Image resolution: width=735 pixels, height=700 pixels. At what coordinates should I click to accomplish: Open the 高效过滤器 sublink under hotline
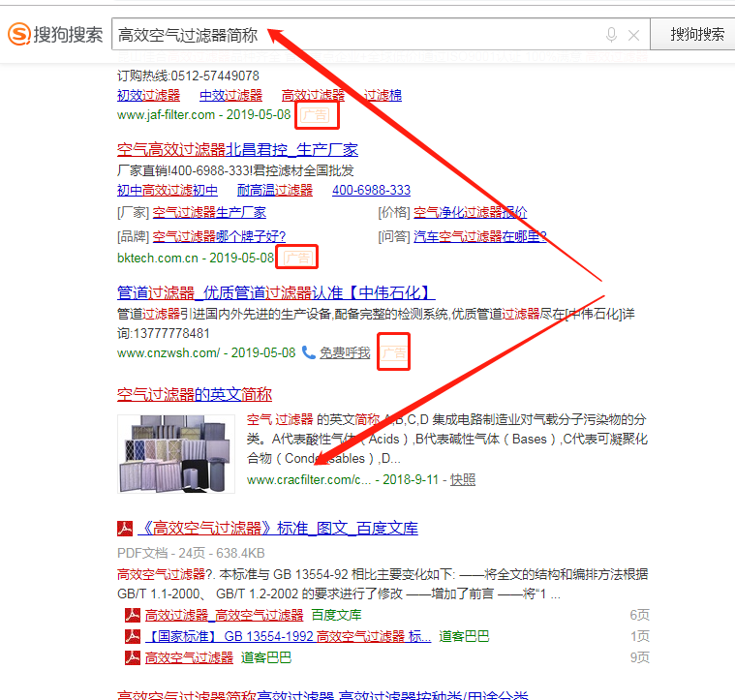(313, 95)
